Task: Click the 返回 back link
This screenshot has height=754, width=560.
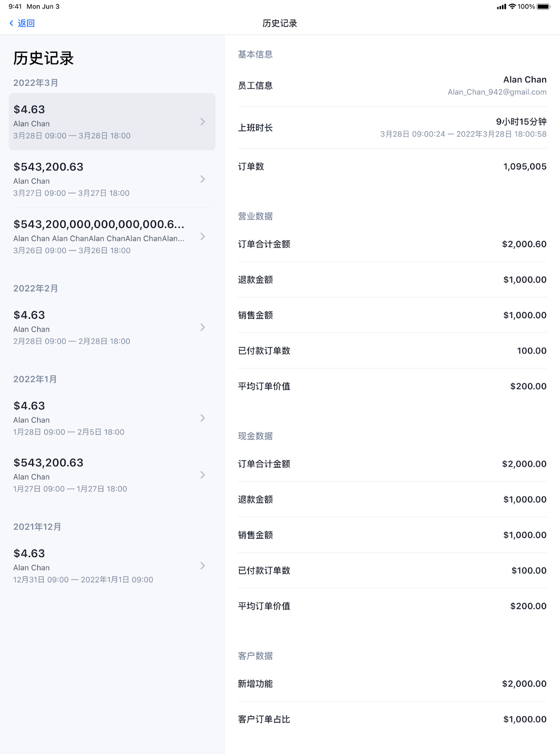Action: click(26, 23)
